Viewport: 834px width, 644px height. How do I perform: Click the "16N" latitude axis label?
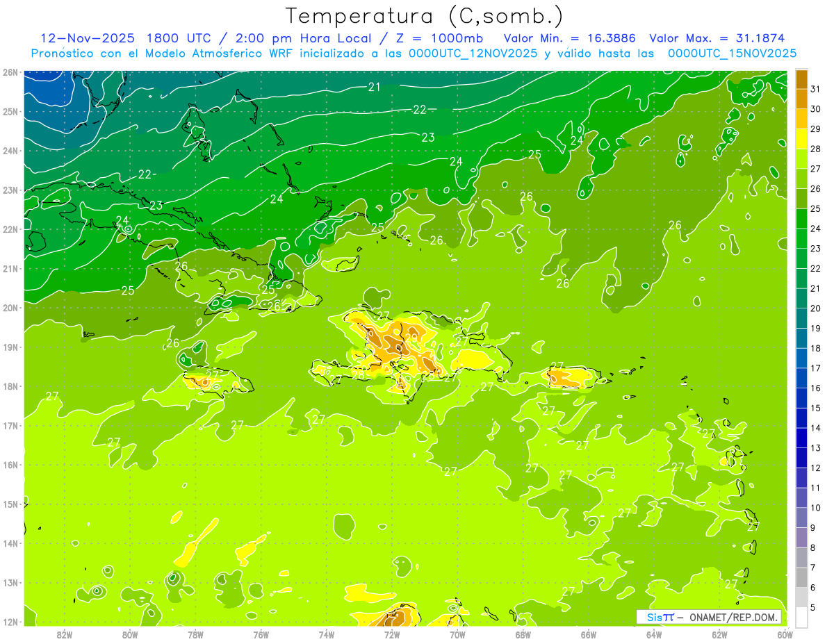[x=10, y=465]
